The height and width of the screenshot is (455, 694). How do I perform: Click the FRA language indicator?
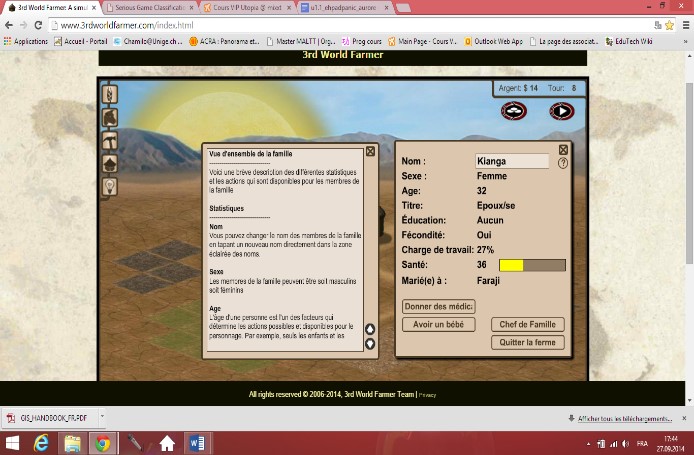pyautogui.click(x=642, y=443)
